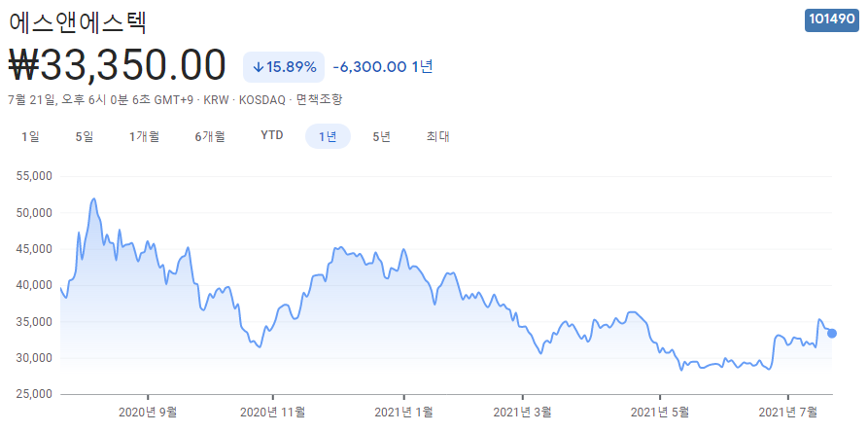868x432 pixels.
Task: Click the 45,000 y-axis label
Action: tap(34, 249)
